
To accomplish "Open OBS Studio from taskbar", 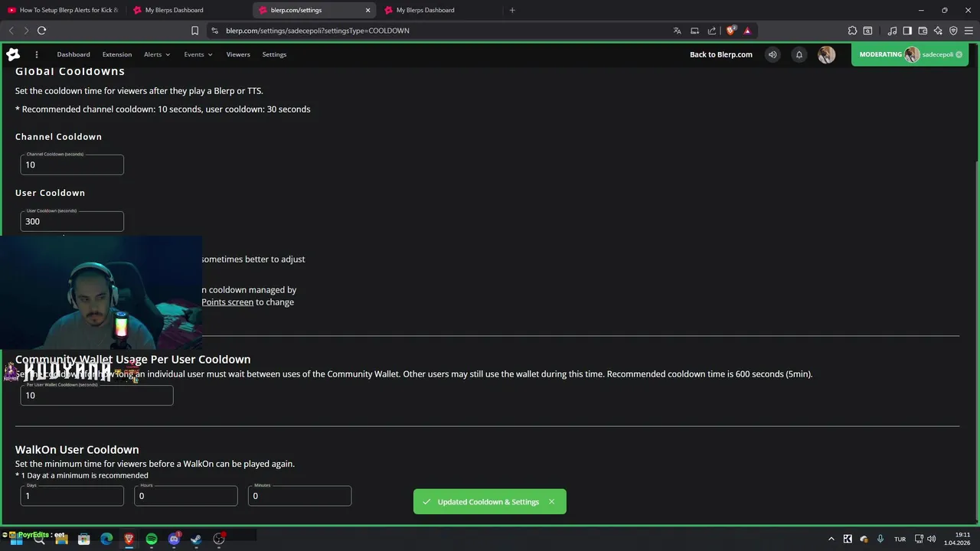I will coord(219,539).
